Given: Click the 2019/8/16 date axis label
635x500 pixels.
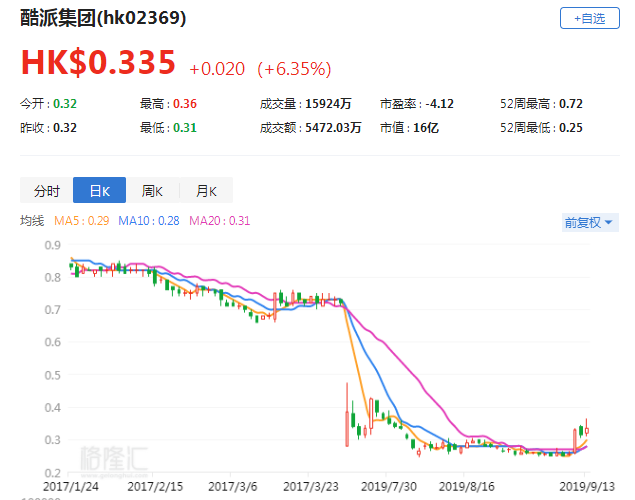Looking at the screenshot, I should click(467, 486).
